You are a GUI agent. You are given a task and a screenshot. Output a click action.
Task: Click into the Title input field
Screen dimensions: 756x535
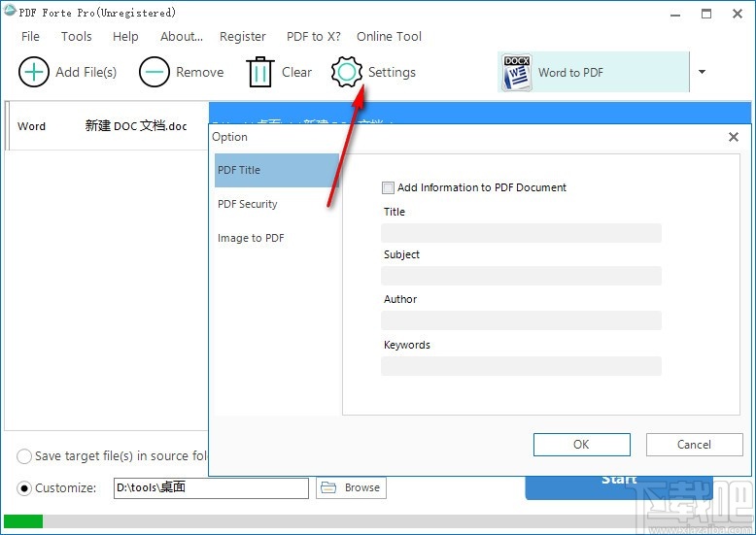pyautogui.click(x=521, y=233)
